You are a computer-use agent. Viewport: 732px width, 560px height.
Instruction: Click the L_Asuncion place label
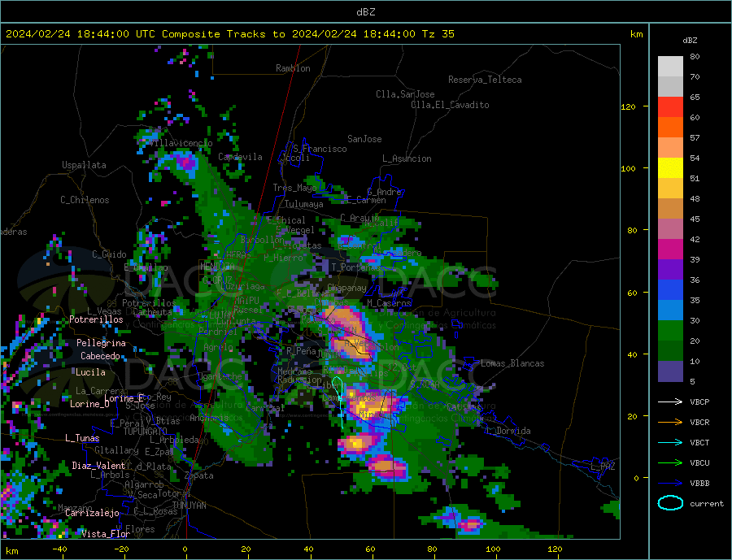tap(407, 158)
